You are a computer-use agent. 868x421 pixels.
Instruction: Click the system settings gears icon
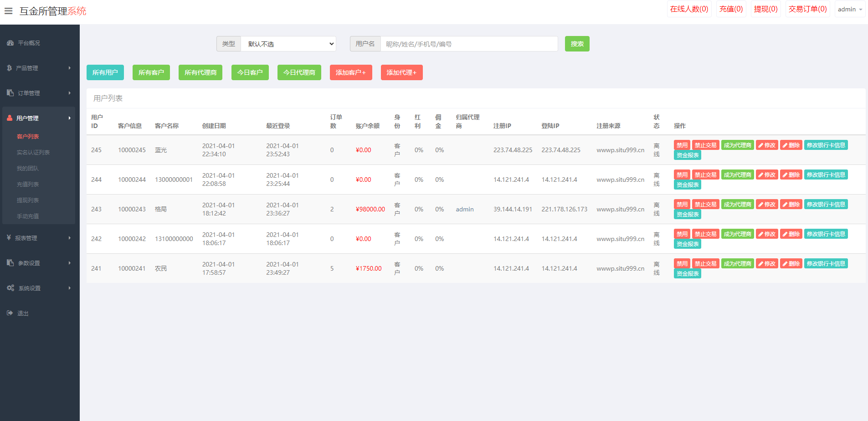click(x=10, y=288)
